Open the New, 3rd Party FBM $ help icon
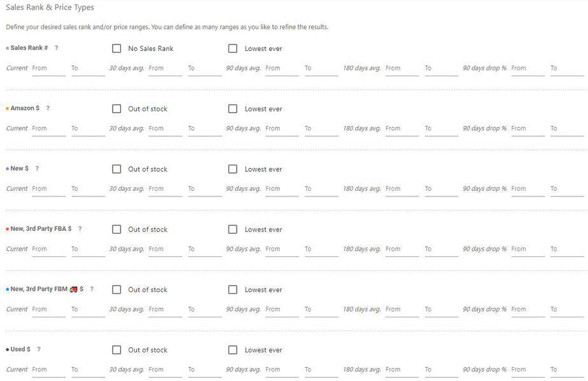This screenshot has height=381, width=588. point(92,289)
